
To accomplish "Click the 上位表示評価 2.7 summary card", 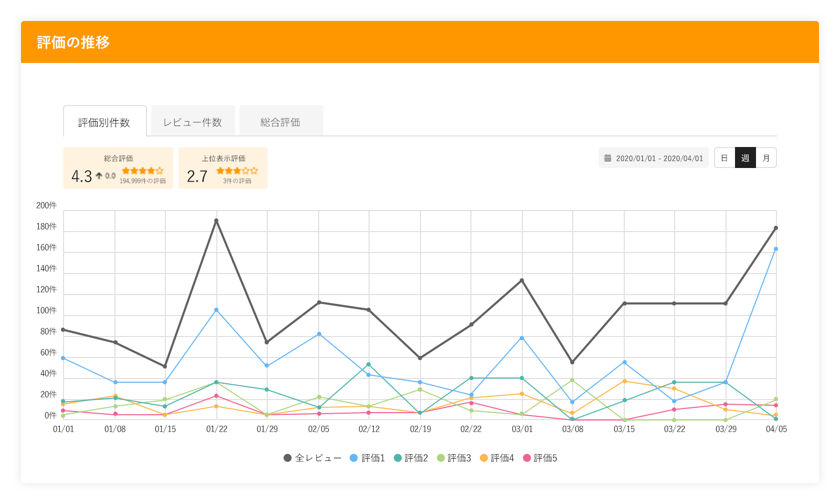I will 223,168.
